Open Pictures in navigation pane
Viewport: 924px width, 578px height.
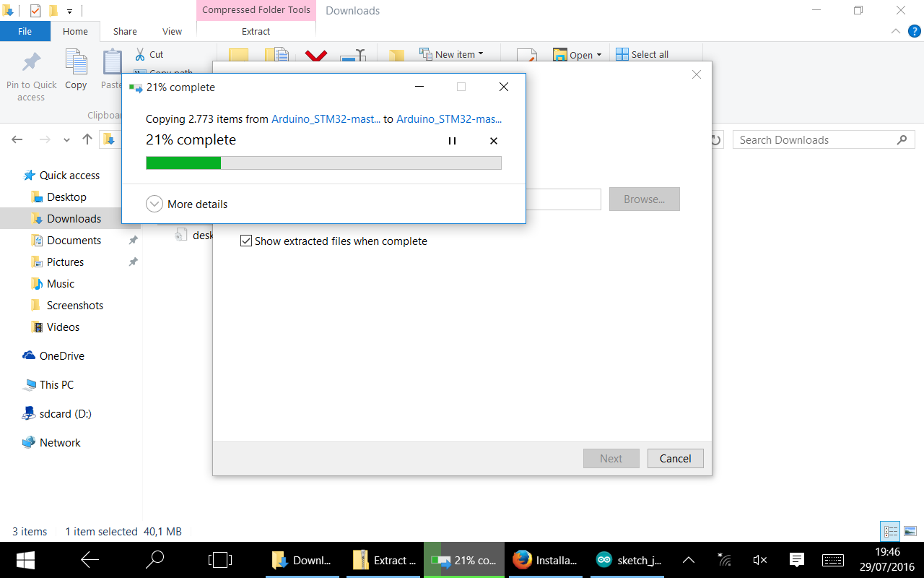click(66, 262)
